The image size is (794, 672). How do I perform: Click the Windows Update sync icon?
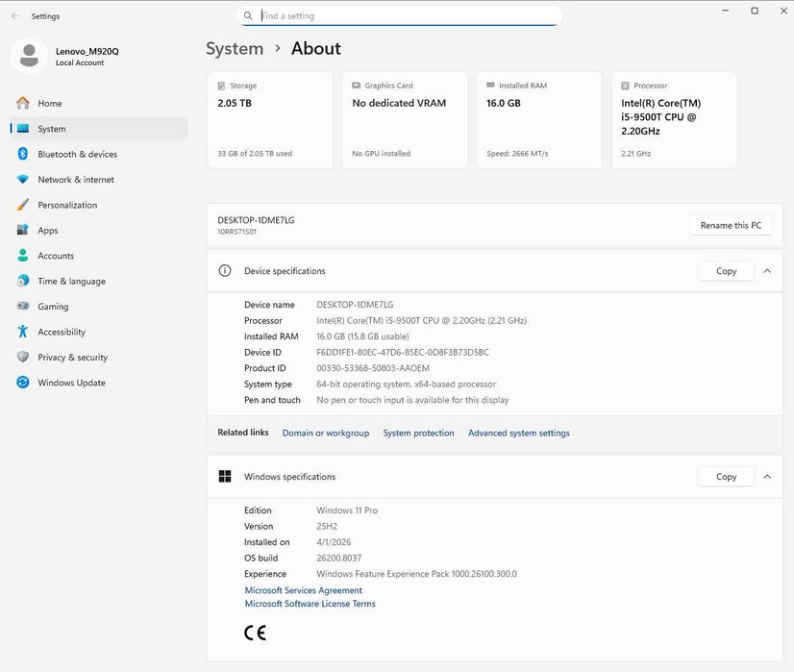click(x=22, y=383)
